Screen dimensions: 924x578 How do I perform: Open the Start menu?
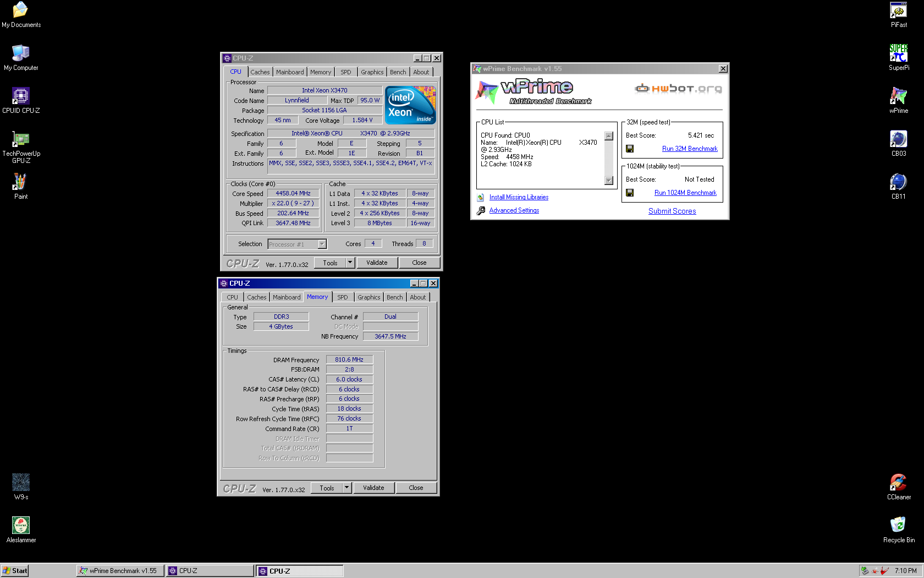[15, 571]
